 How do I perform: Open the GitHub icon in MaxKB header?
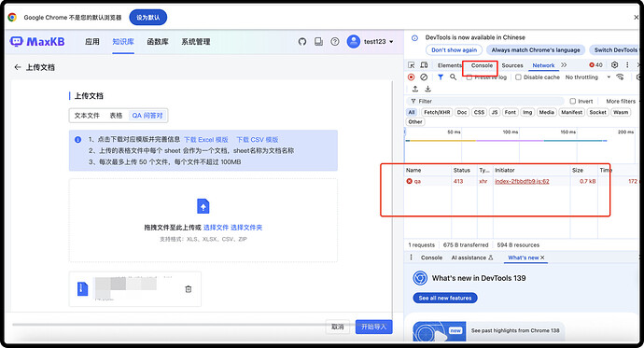tap(302, 41)
